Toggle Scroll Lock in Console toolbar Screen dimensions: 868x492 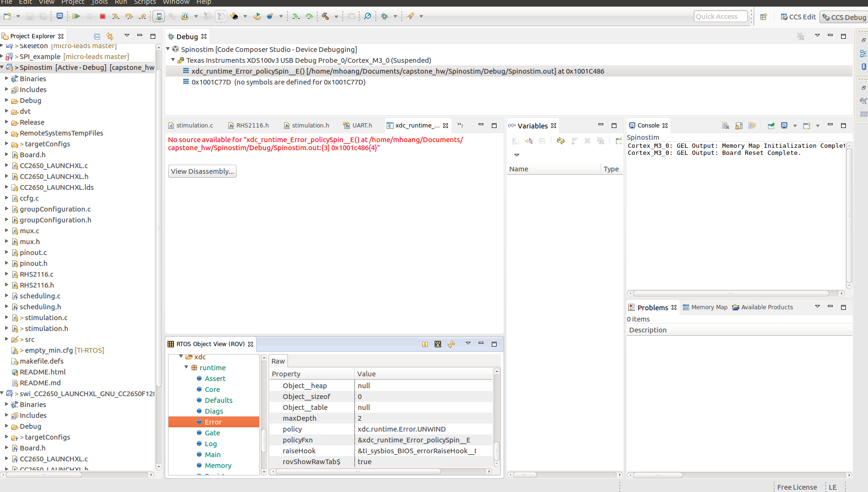pos(739,126)
